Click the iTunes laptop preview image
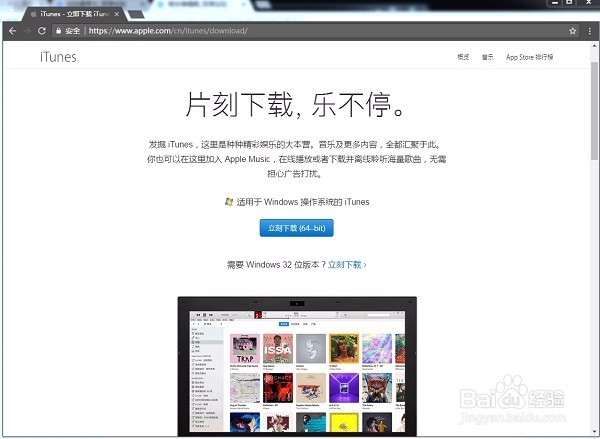 click(x=297, y=366)
